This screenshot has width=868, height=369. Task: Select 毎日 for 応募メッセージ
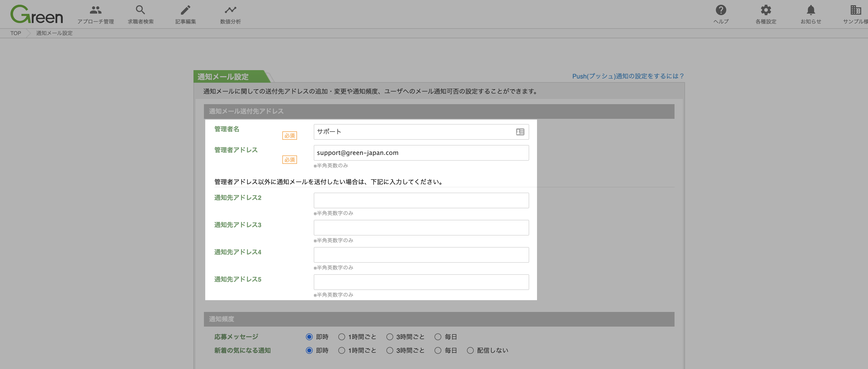[438, 337]
